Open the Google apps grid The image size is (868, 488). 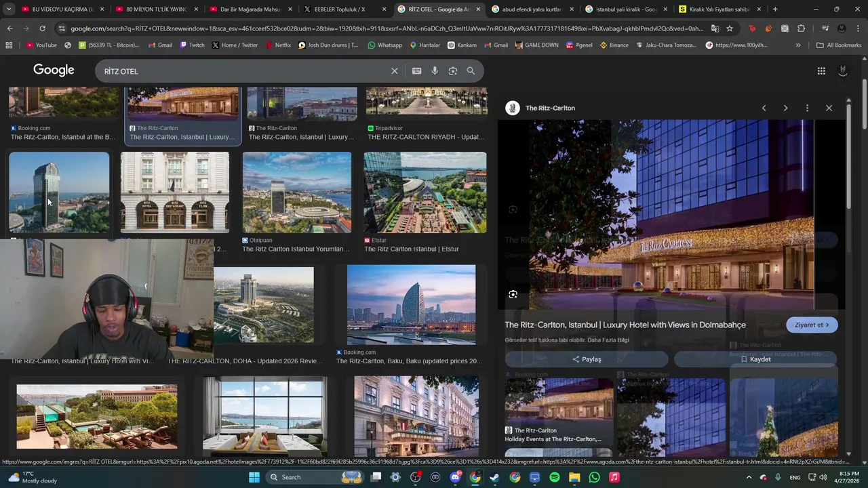coord(821,71)
